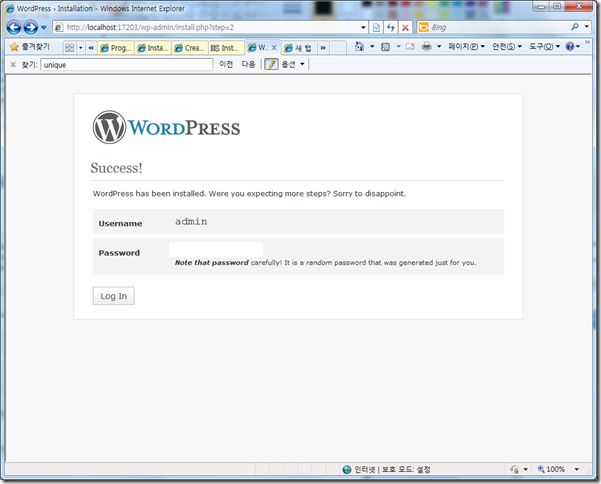This screenshot has height=484, width=601.
Task: Expand the tab list dropdown arrow
Action: (80, 48)
